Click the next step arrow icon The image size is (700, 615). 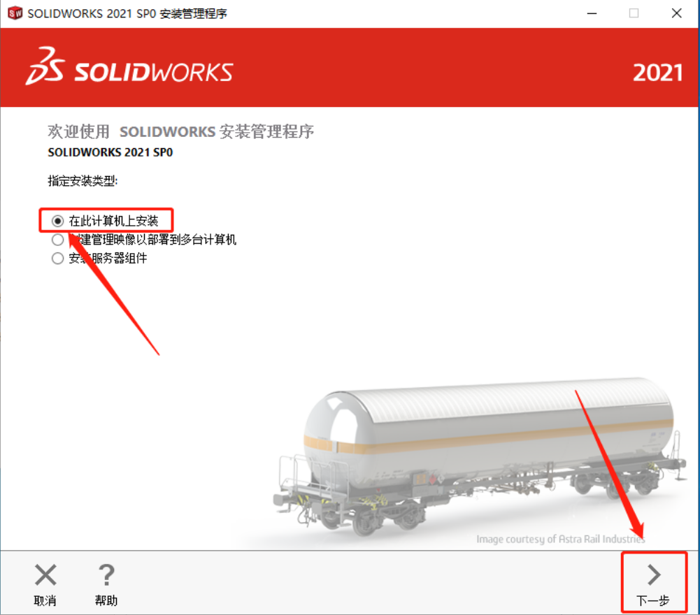point(654,574)
